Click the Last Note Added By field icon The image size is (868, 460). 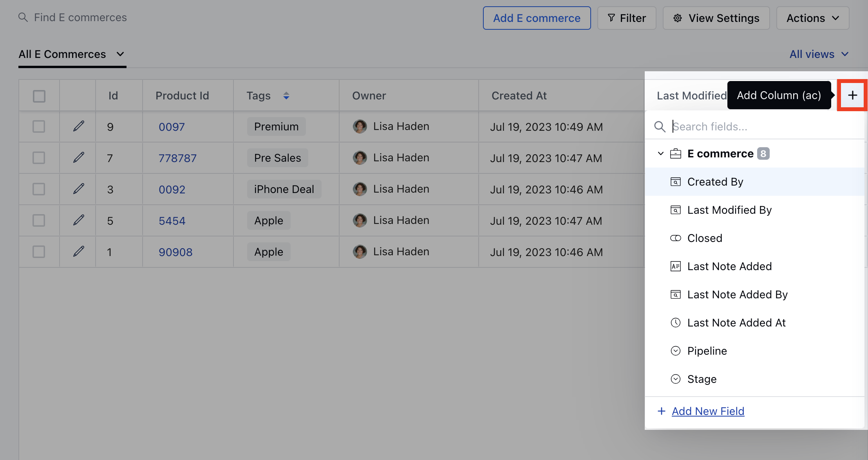click(676, 294)
